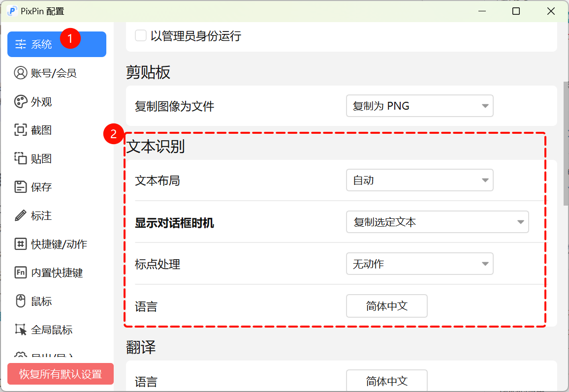Click the vertical scrollbar on settings panel
The height and width of the screenshot is (392, 569).
pyautogui.click(x=566, y=143)
